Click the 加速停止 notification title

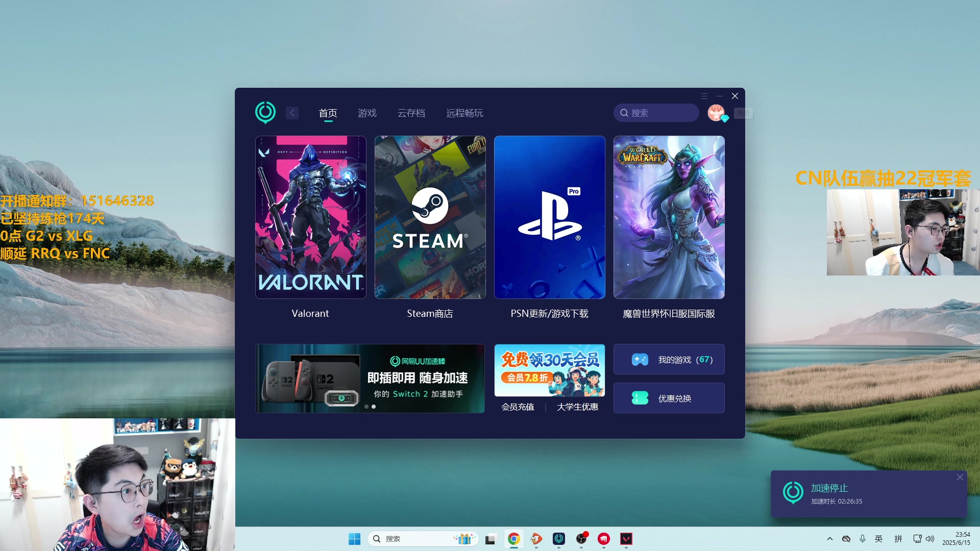pos(829,488)
